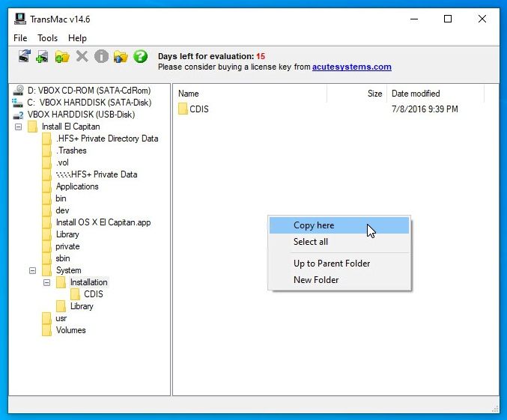Click the delete X toolbar icon
This screenshot has height=420, width=507.
coord(82,56)
